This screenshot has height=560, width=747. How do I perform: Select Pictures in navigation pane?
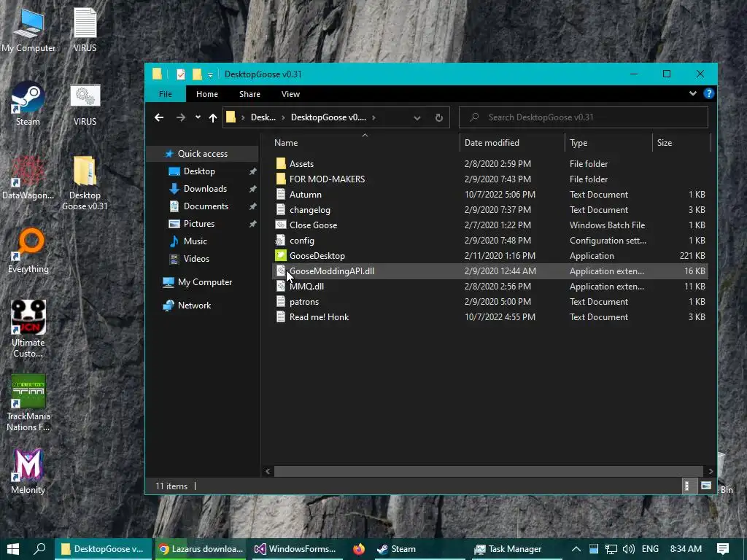(x=199, y=224)
